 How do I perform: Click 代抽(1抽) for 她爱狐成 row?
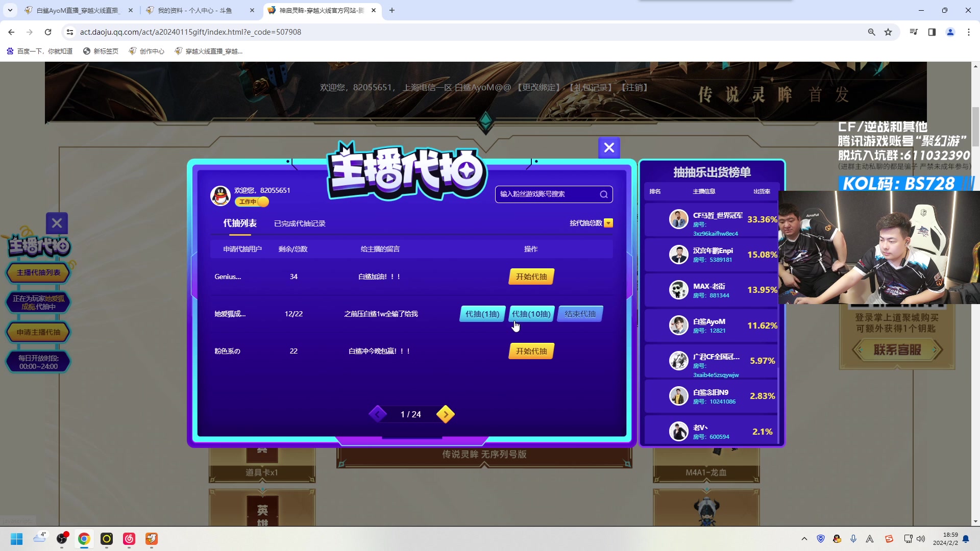(x=482, y=314)
